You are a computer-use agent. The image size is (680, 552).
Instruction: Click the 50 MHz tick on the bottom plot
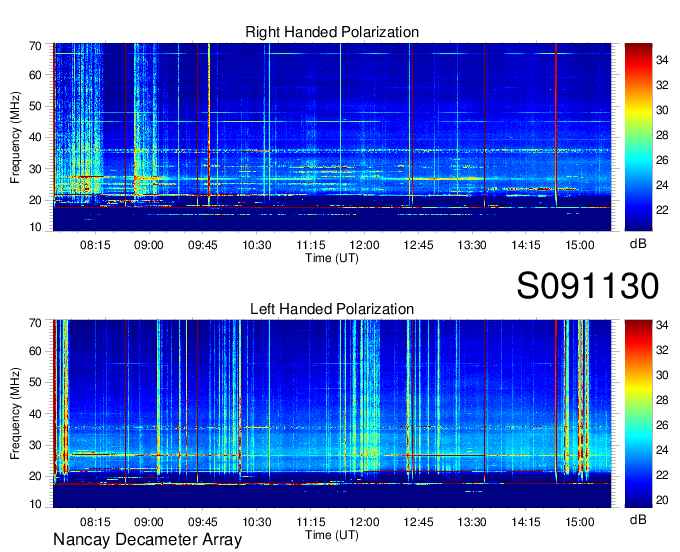coord(35,382)
